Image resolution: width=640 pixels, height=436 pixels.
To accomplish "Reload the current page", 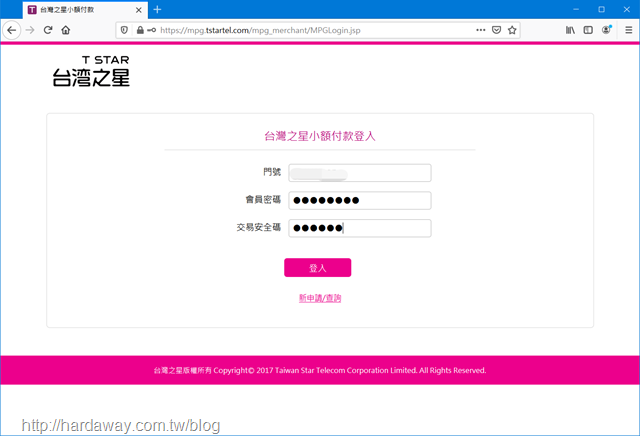I will coord(48,30).
